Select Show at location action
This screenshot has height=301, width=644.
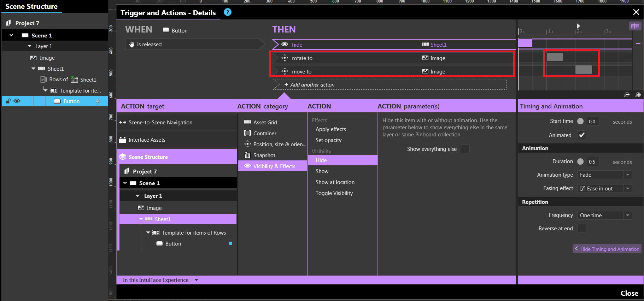click(x=335, y=182)
